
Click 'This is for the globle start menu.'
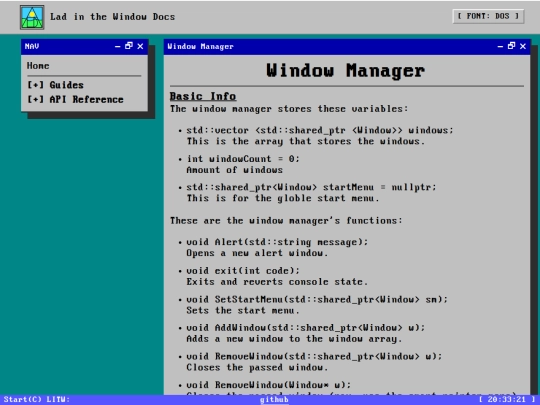(x=283, y=198)
